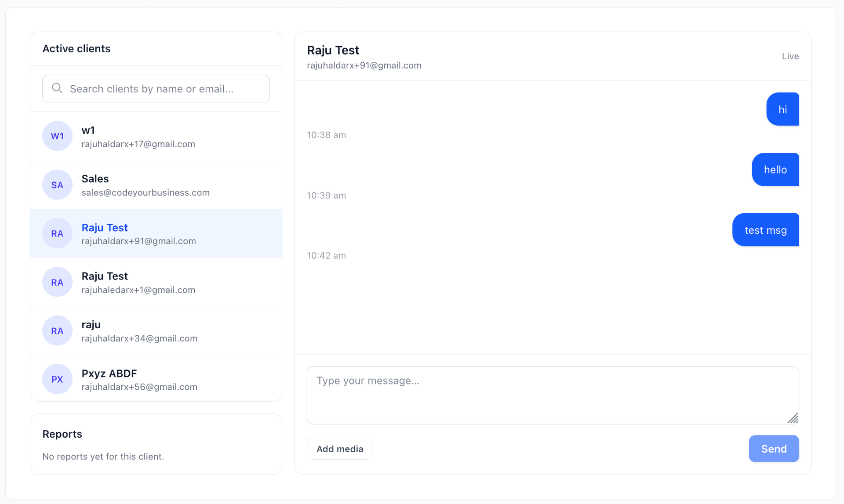Click the search magnifier icon

click(x=57, y=88)
